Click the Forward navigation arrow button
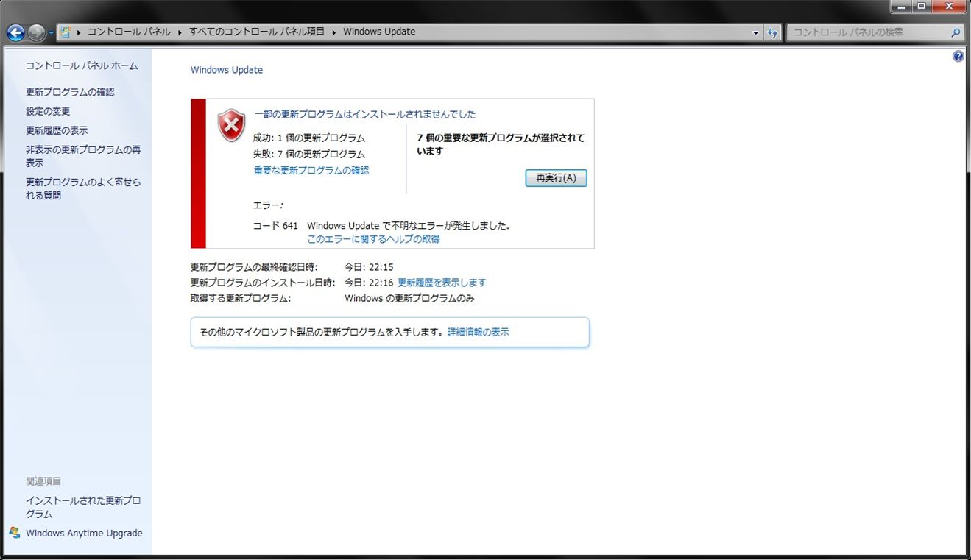The width and height of the screenshot is (971, 560). tap(36, 32)
